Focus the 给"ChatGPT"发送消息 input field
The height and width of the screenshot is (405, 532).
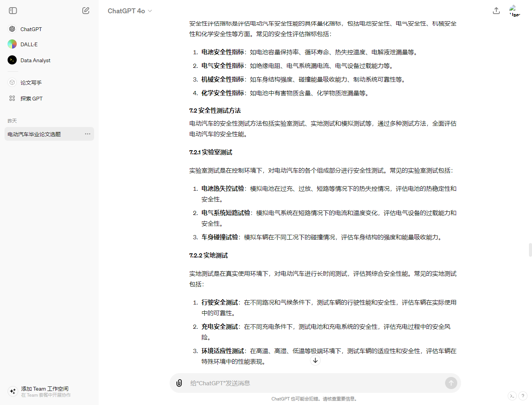[315, 383]
